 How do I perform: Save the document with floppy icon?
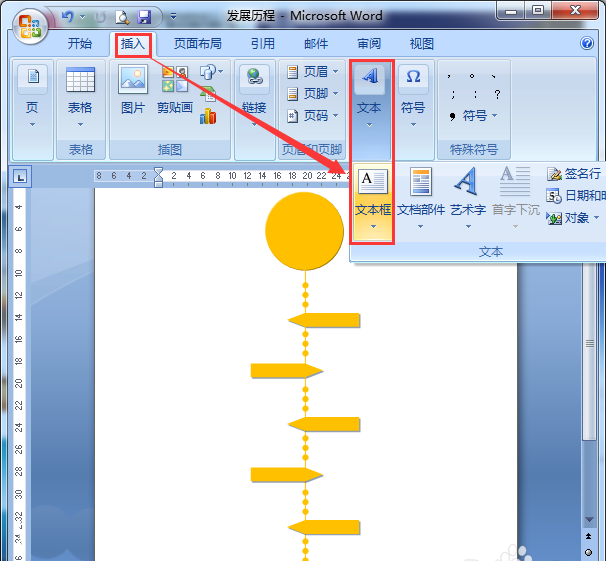click(x=145, y=17)
